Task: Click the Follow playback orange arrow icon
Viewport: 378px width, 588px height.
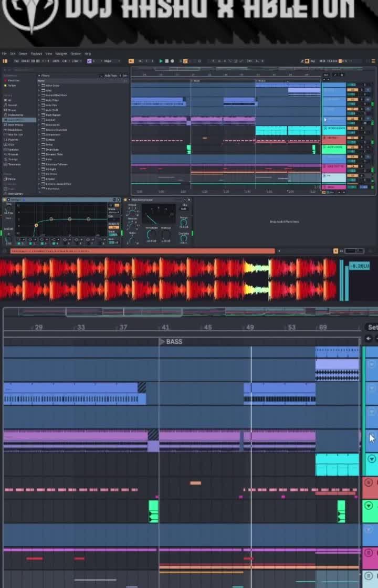Action: tap(131, 61)
